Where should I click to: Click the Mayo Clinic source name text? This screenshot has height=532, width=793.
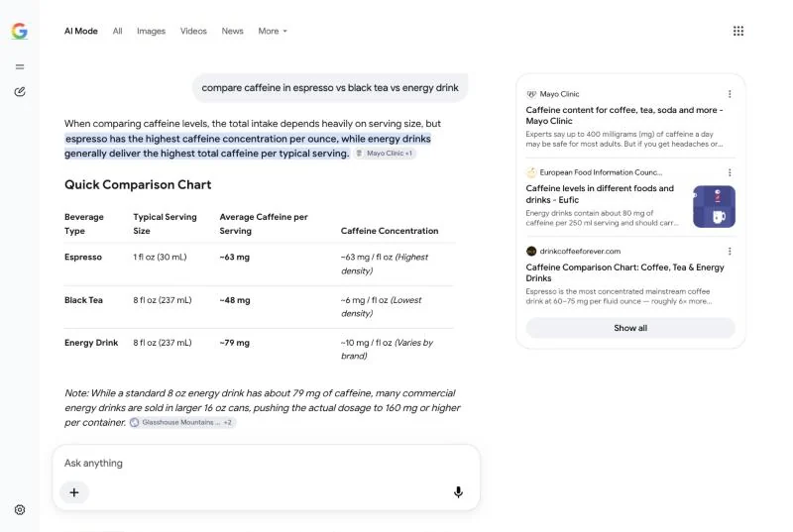point(559,94)
